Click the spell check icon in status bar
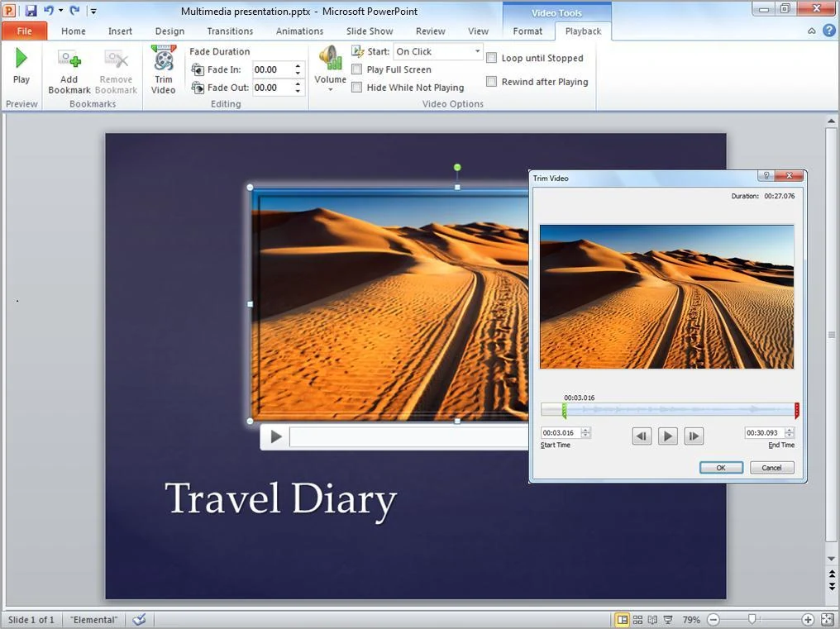 [x=139, y=619]
